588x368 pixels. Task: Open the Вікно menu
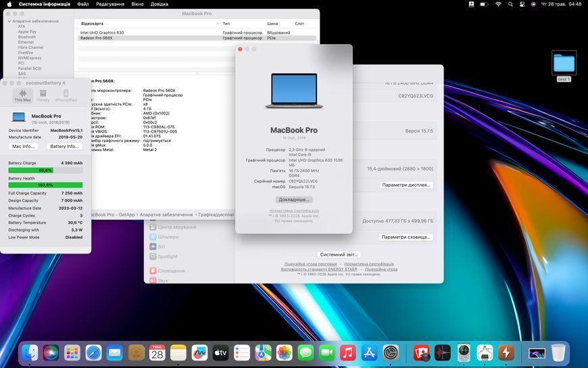coord(137,4)
